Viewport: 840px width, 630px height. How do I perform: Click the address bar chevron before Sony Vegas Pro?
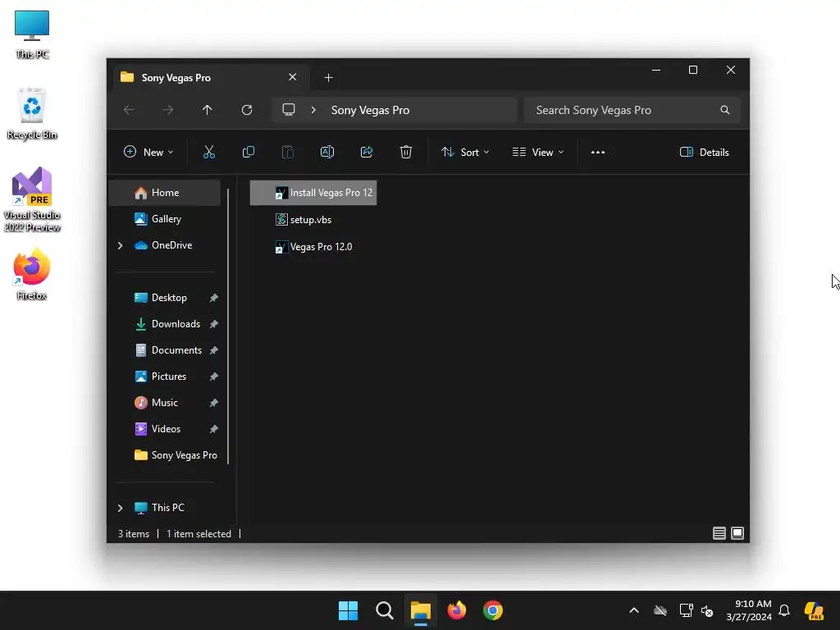(313, 110)
